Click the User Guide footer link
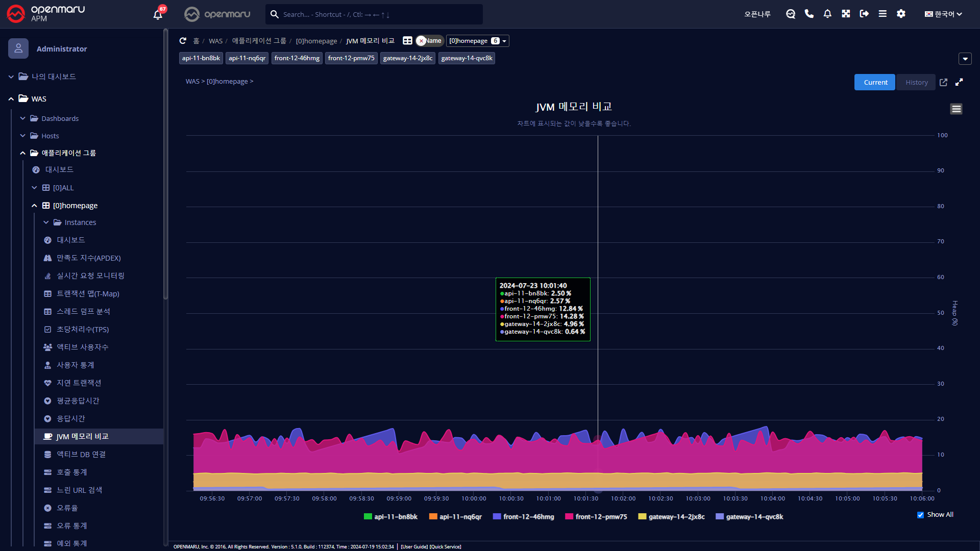Viewport: 980px width, 551px height. (414, 546)
